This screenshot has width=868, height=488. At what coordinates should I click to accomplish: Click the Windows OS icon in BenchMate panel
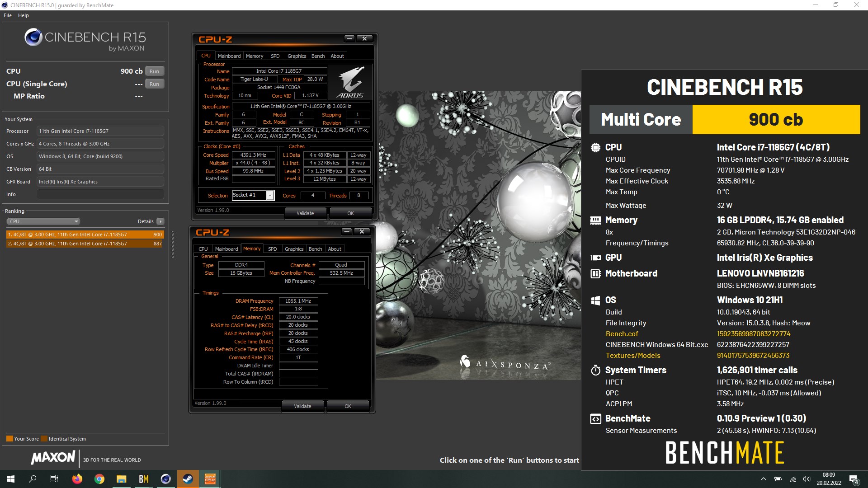tap(595, 300)
